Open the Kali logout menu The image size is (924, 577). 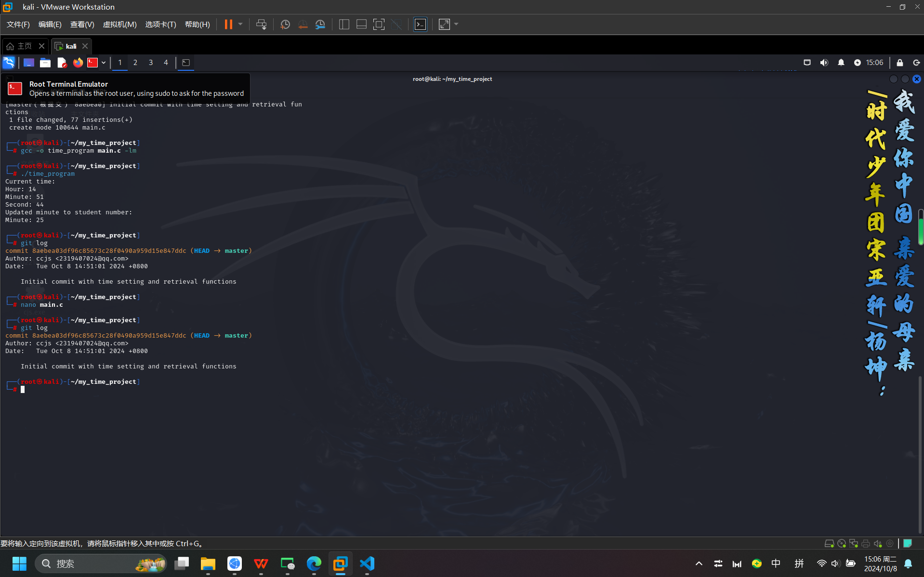pyautogui.click(x=916, y=63)
